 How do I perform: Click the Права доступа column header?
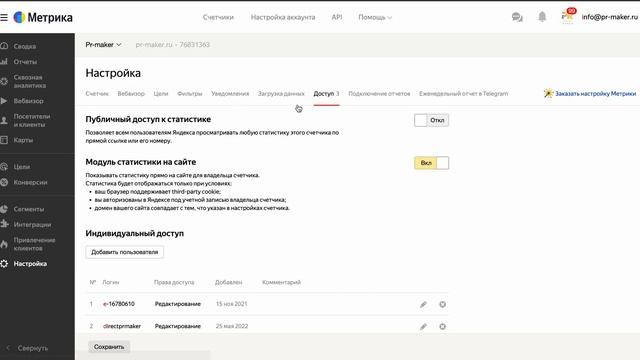click(x=174, y=282)
